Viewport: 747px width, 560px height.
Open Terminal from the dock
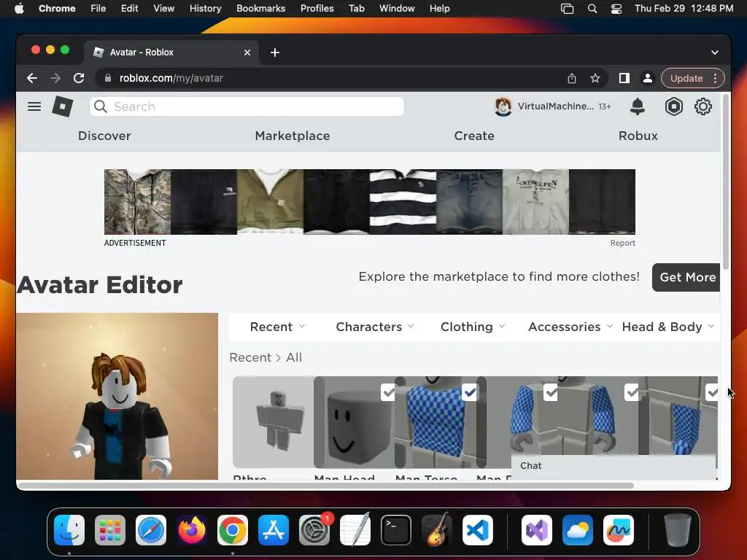tap(396, 530)
